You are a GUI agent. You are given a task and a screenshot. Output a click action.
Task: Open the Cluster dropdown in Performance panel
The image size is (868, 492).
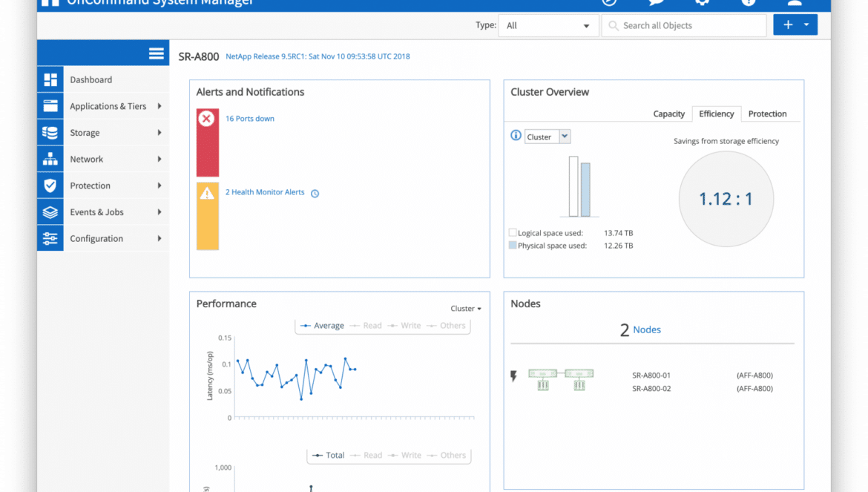coord(466,309)
